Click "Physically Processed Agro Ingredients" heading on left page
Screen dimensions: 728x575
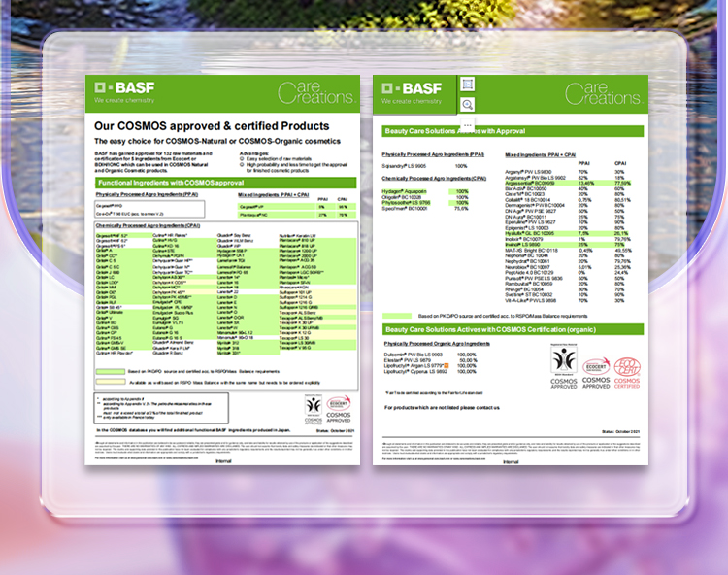click(x=147, y=194)
